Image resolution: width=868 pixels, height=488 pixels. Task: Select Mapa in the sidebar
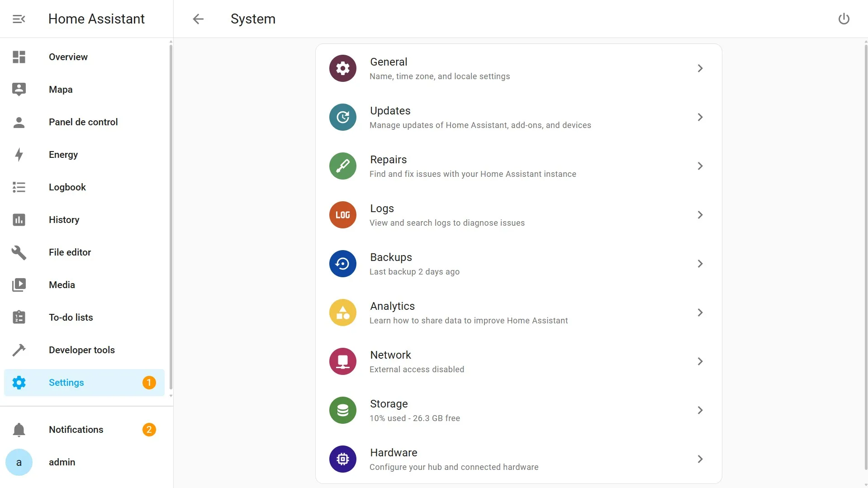pyautogui.click(x=84, y=90)
